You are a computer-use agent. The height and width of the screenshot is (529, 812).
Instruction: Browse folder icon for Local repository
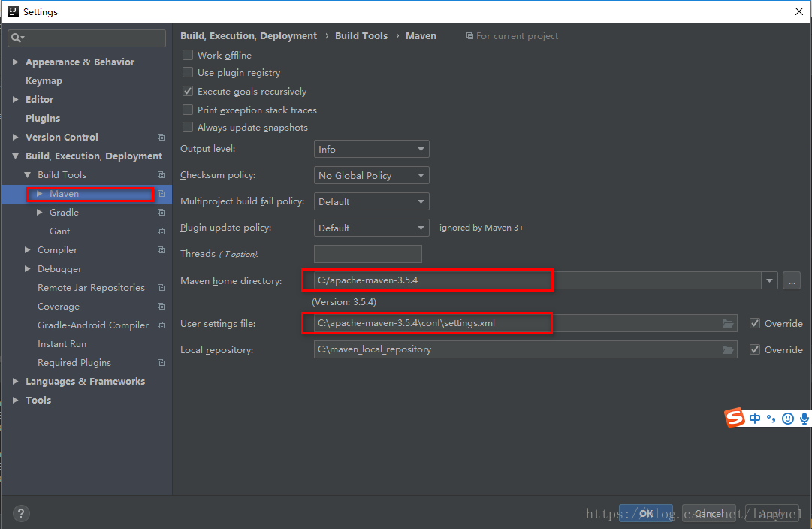pyautogui.click(x=728, y=349)
